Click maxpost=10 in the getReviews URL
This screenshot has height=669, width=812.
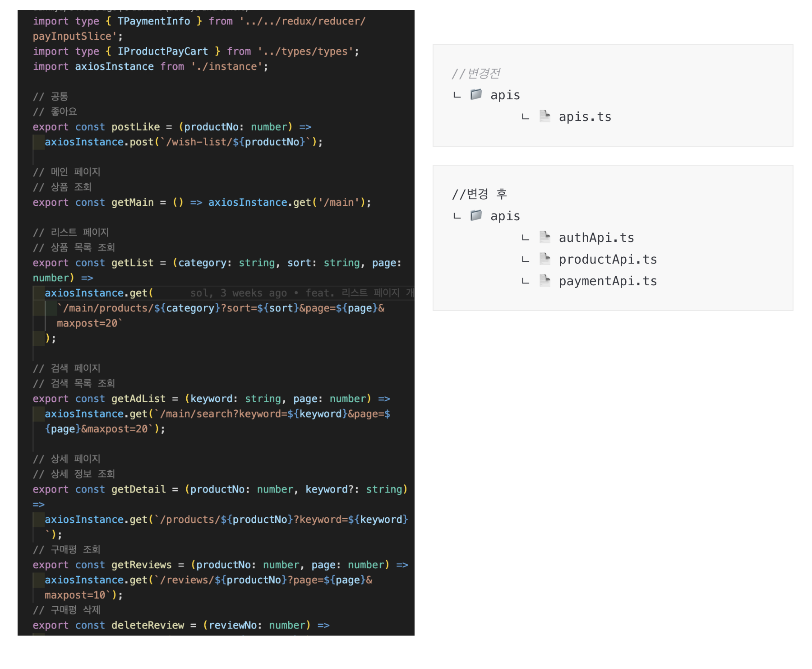pyautogui.click(x=75, y=595)
